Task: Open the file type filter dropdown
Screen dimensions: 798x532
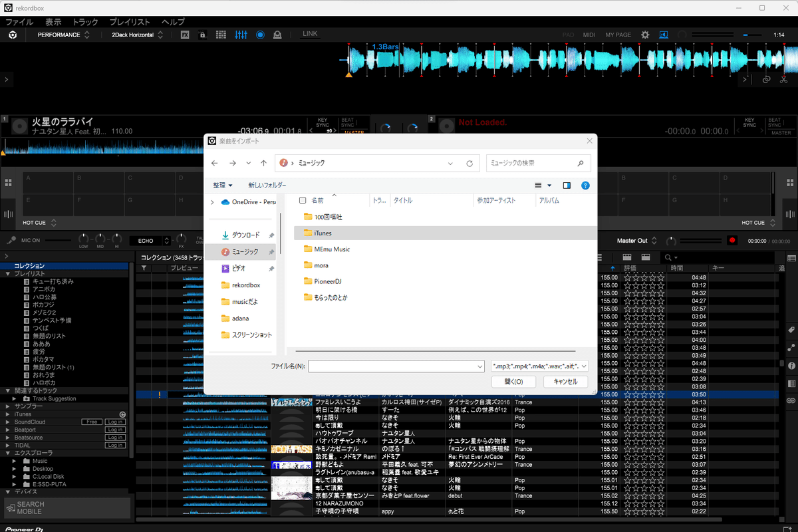Action: (539, 366)
